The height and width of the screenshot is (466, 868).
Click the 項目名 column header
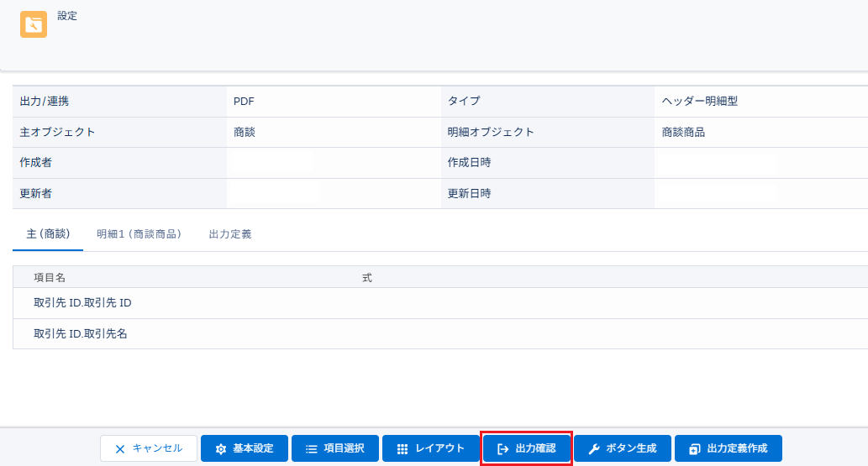[x=50, y=277]
